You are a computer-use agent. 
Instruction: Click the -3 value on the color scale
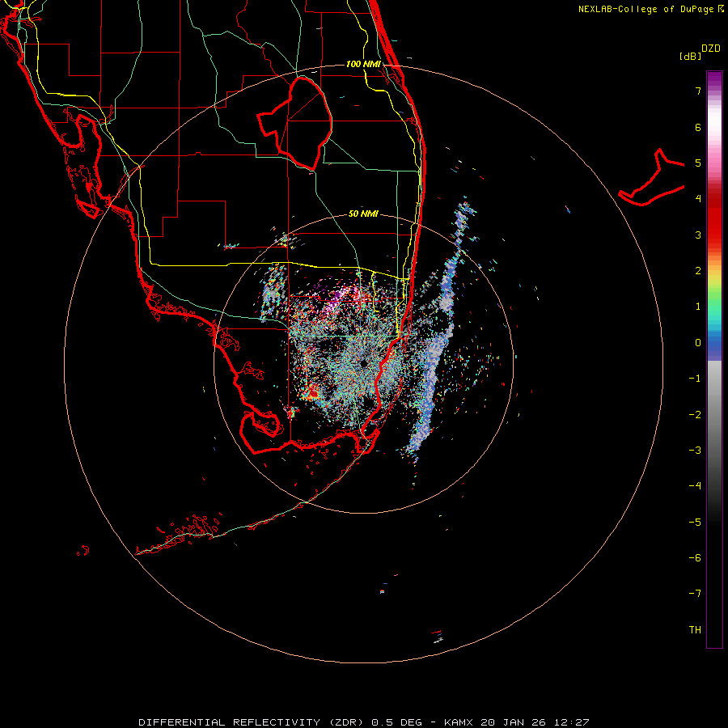[x=695, y=451]
